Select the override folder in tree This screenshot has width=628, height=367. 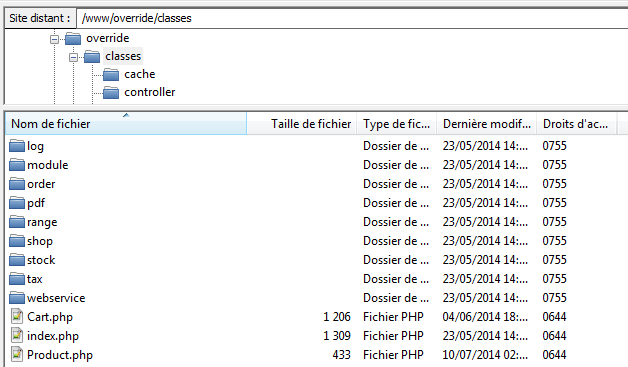[x=108, y=38]
